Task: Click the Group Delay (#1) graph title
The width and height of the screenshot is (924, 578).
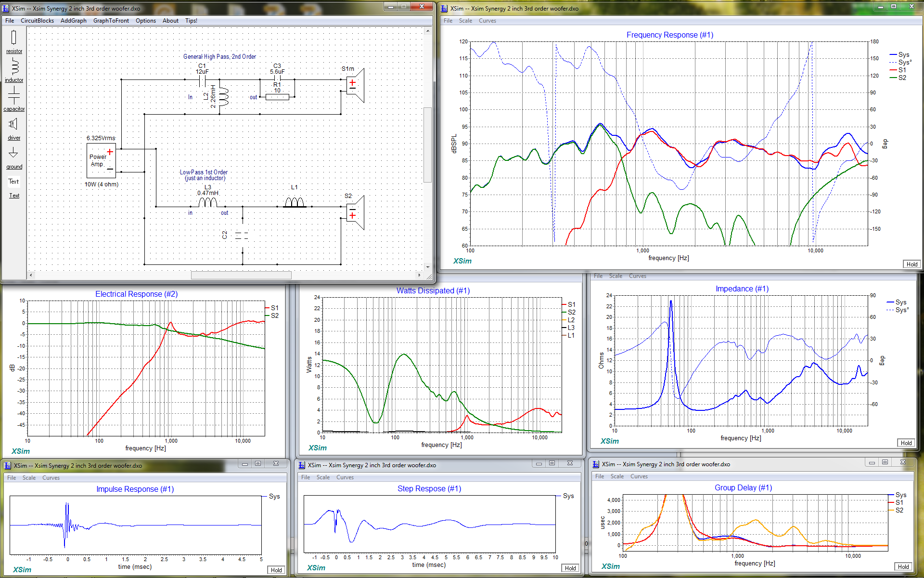Action: pyautogui.click(x=743, y=487)
